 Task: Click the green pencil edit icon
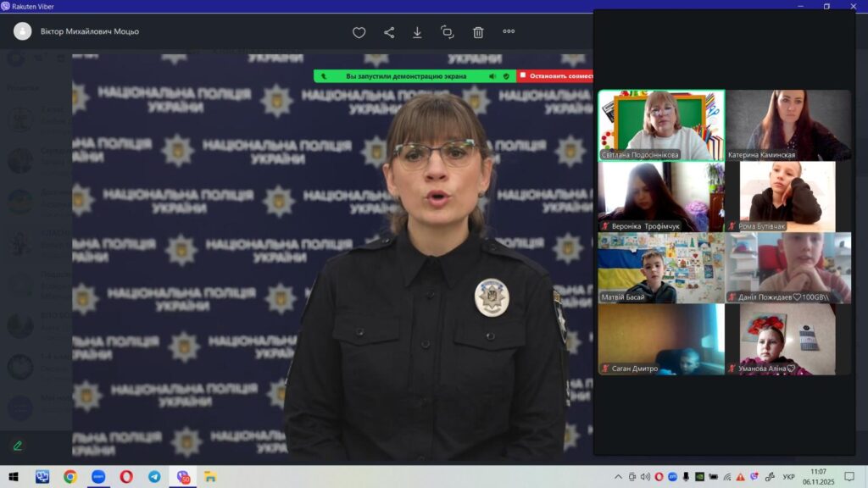17,445
